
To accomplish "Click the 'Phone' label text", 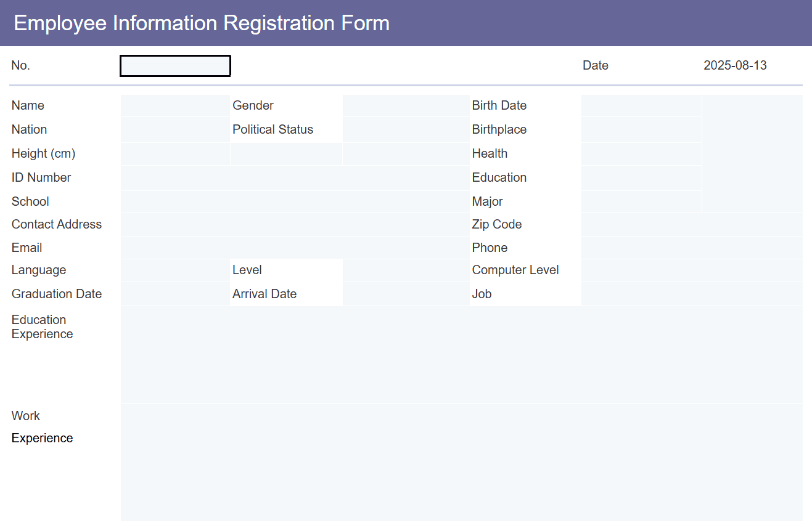I will tap(490, 248).
